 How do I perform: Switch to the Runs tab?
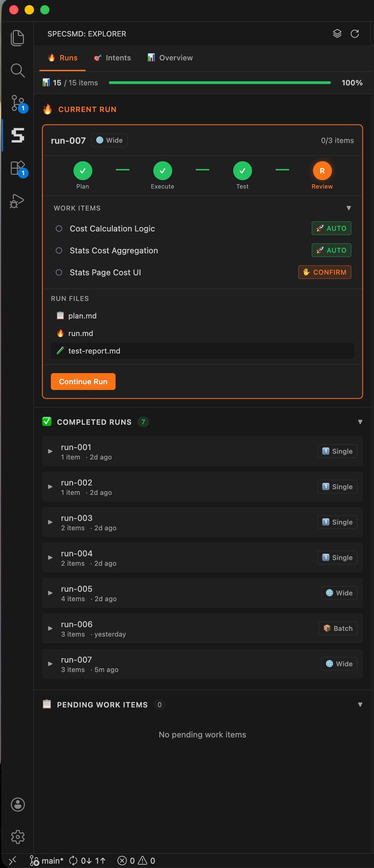tap(62, 58)
